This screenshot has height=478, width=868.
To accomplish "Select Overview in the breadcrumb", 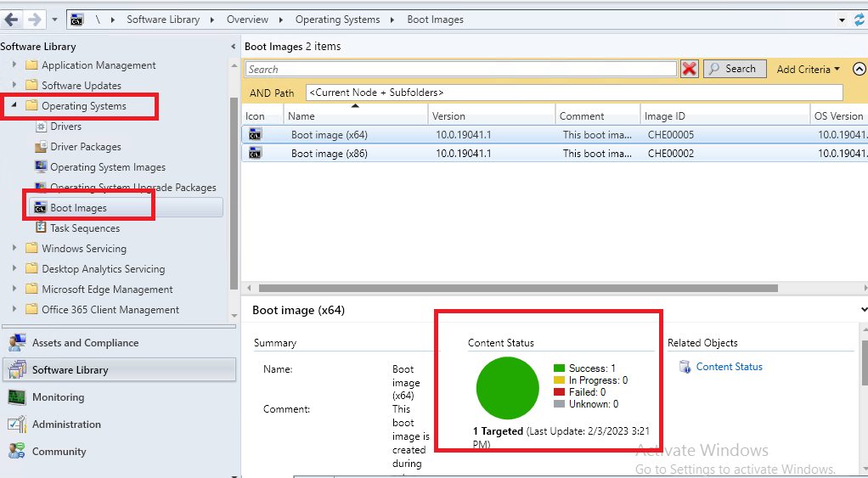I will (247, 20).
